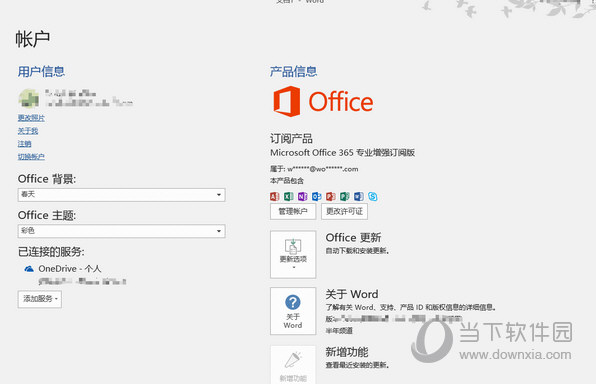Open the 关于我 link
Viewport: 596px width, 384px height.
[28, 131]
